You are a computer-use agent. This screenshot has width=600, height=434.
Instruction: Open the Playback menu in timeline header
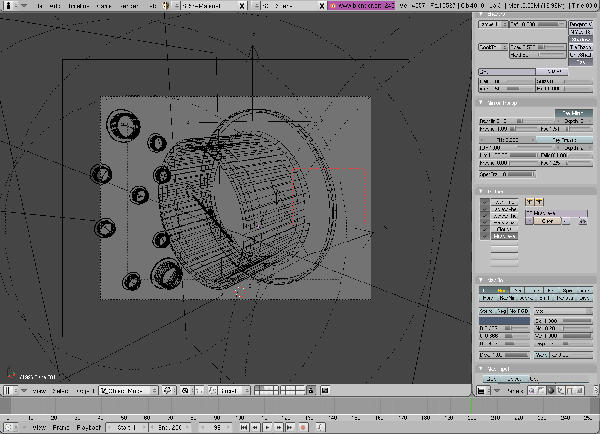[x=89, y=427]
